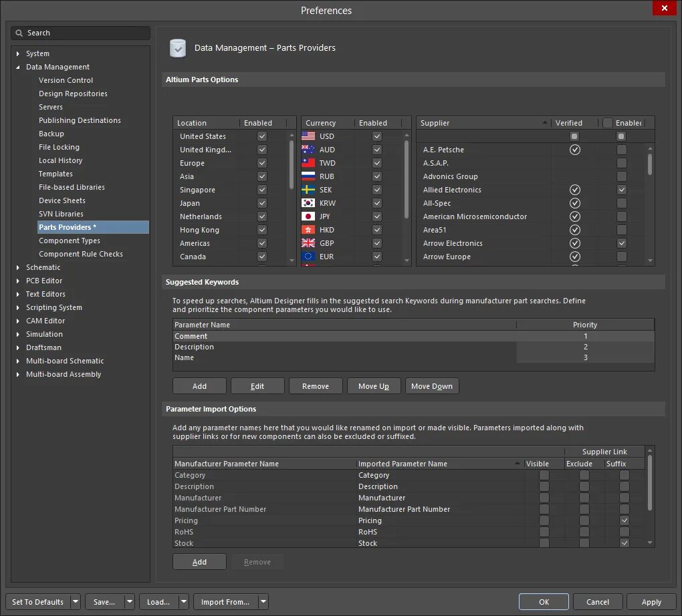Click the GBP flag icon
The width and height of the screenshot is (682, 616).
[308, 243]
